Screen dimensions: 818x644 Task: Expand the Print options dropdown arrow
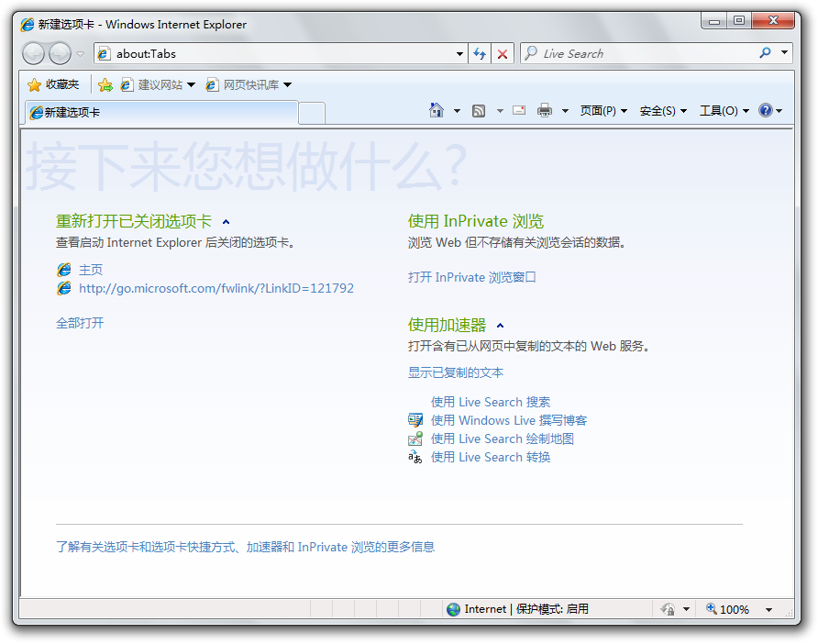click(565, 111)
